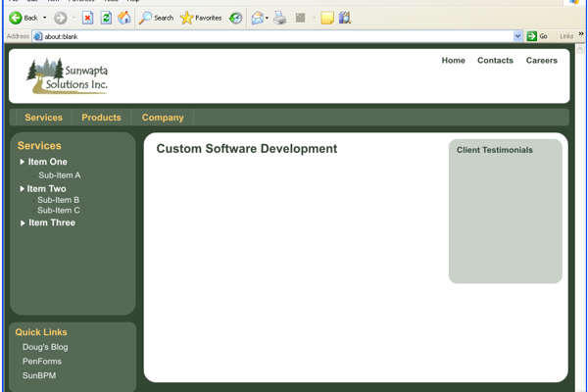Click the Refresh page icon
Screen dimensions: 588x392
coord(106,18)
